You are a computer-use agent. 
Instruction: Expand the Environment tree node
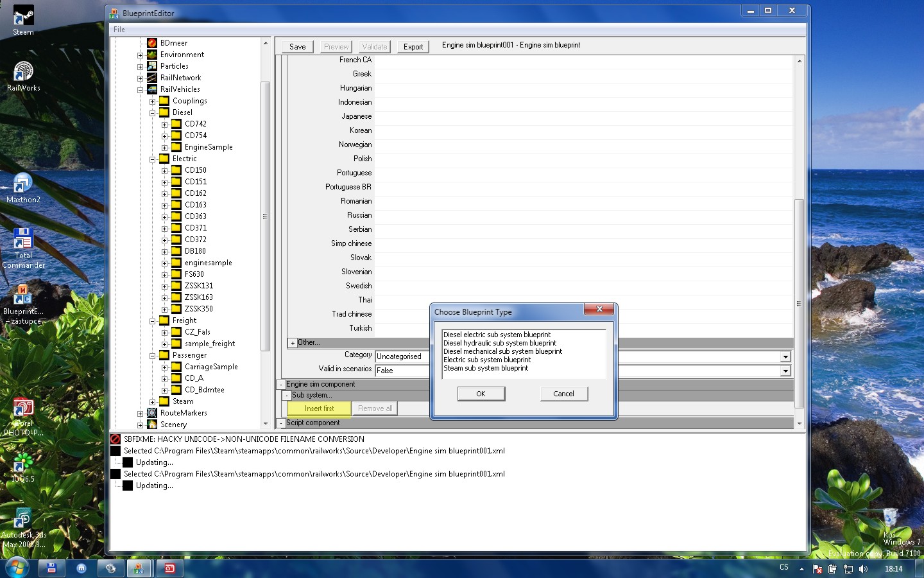tap(140, 55)
